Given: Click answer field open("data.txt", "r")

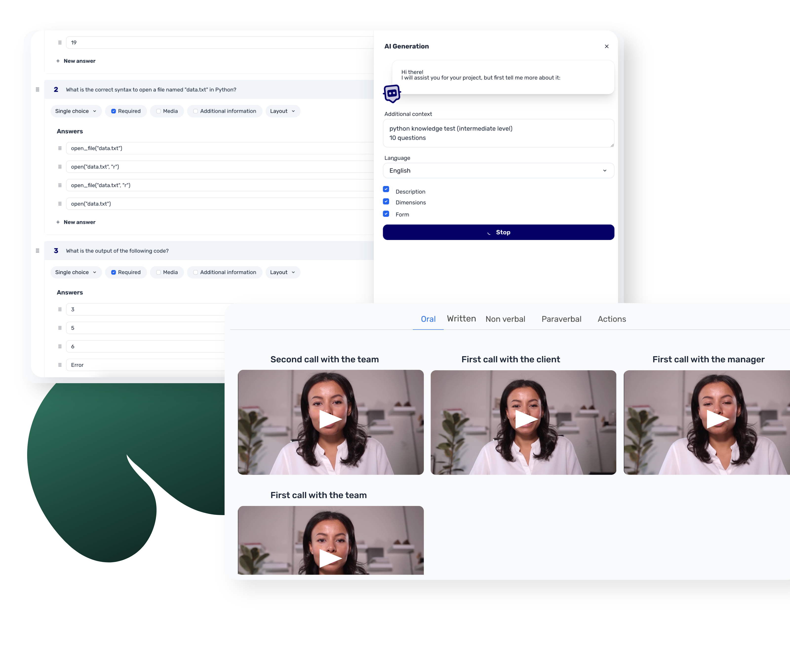Looking at the screenshot, I should 220,167.
